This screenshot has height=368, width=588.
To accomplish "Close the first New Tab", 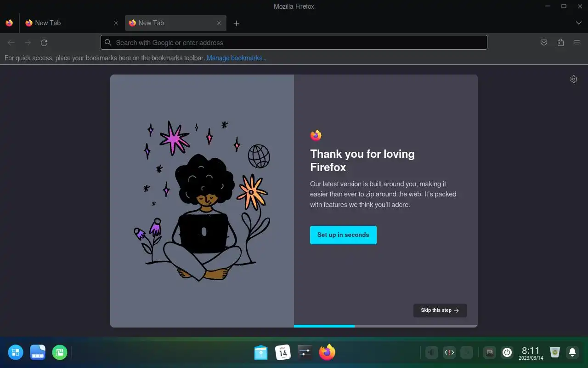I will coord(116,23).
